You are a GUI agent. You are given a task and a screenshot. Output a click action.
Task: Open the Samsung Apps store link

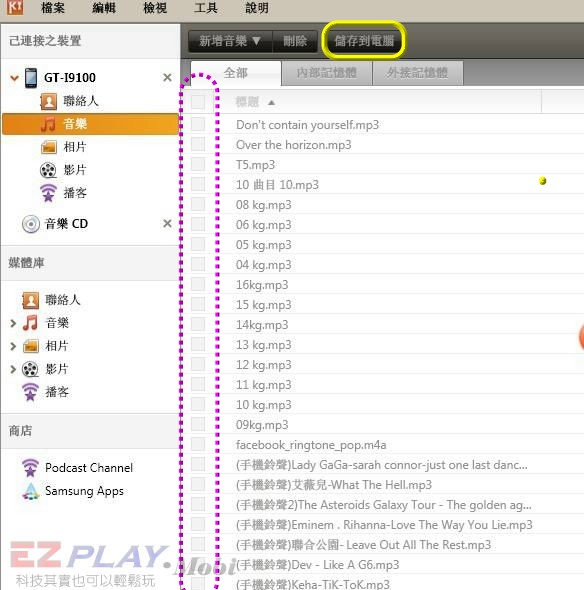(x=84, y=491)
